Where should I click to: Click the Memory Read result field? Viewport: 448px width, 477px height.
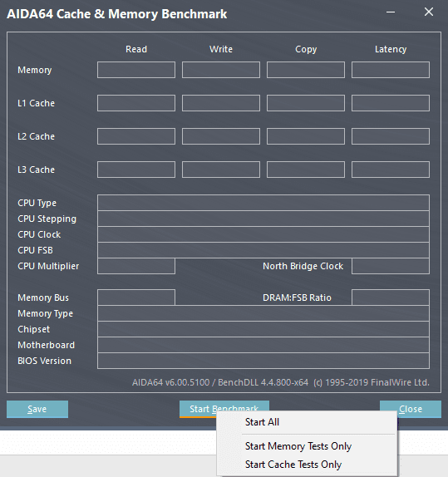[x=136, y=70]
